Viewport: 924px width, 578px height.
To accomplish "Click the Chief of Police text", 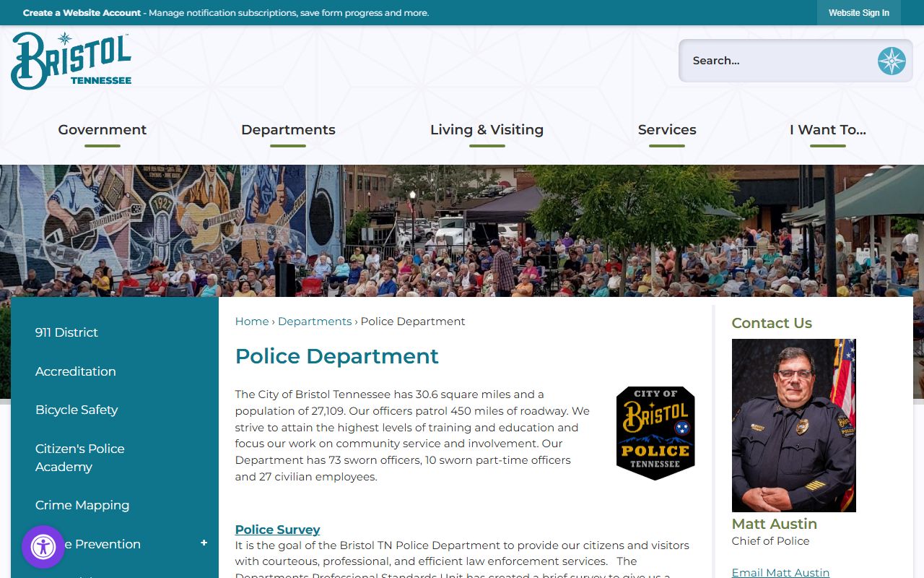I will [770, 541].
